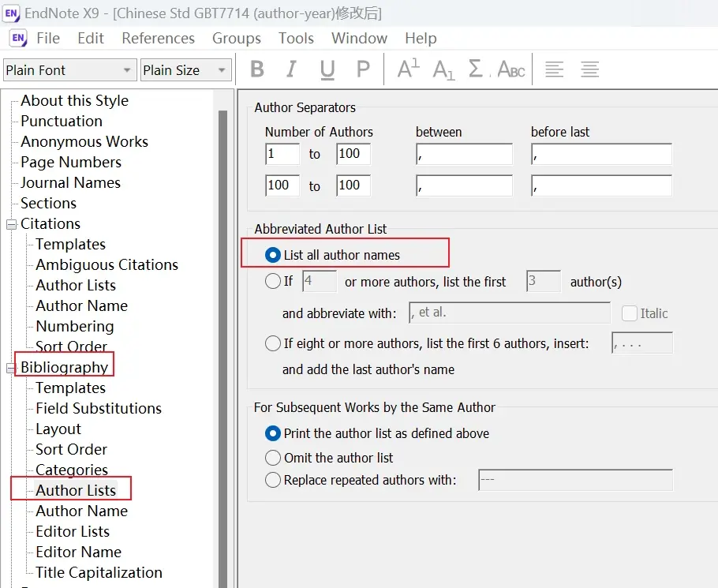The height and width of the screenshot is (588, 718).
Task: Select Sections in style tree
Action: [49, 203]
